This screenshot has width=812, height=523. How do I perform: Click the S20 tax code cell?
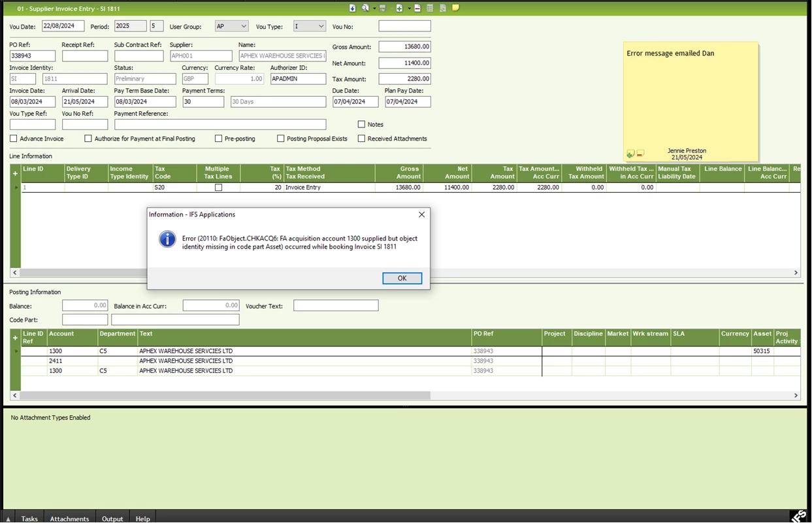pos(174,188)
